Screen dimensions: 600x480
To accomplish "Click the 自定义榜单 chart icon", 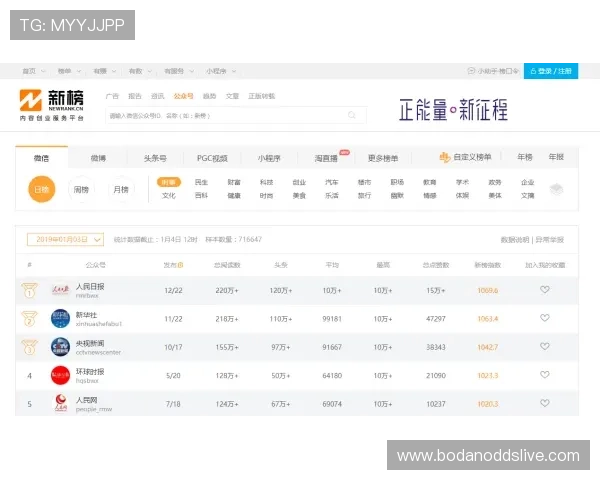I will pyautogui.click(x=444, y=157).
